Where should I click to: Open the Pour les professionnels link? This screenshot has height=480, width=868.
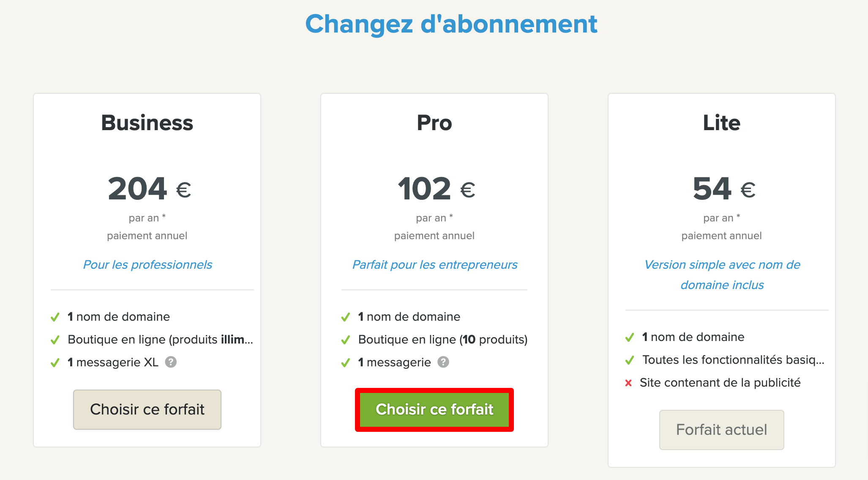pos(147,265)
